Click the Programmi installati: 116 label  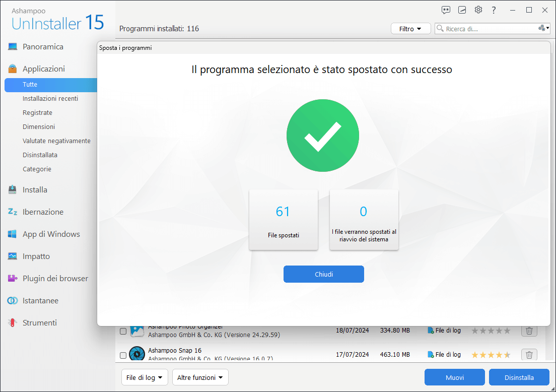159,29
